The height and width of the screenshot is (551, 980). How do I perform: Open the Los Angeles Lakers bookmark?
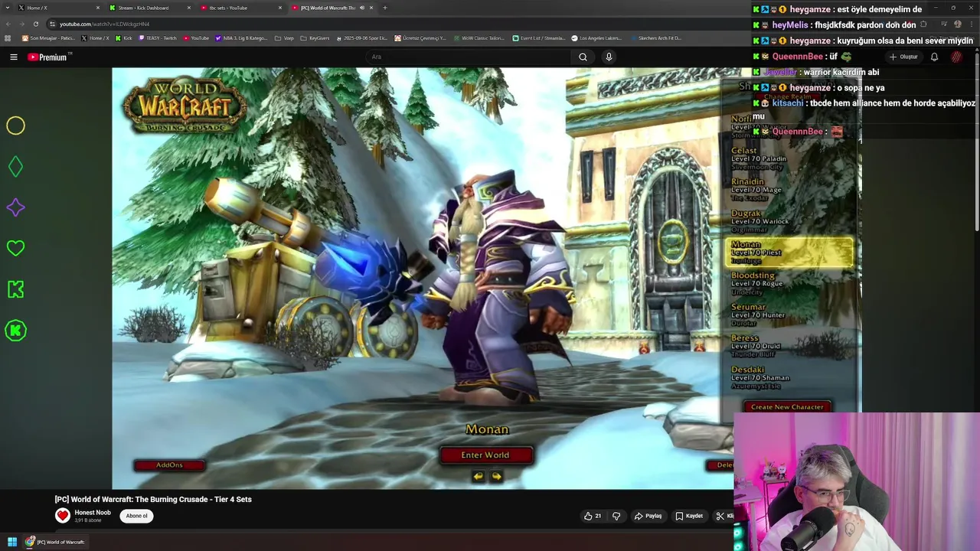point(597,37)
